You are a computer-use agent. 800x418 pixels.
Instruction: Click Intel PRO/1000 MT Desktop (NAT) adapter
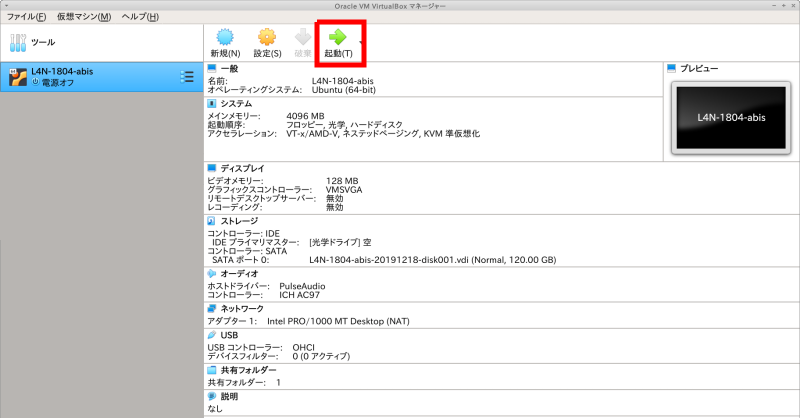(338, 322)
